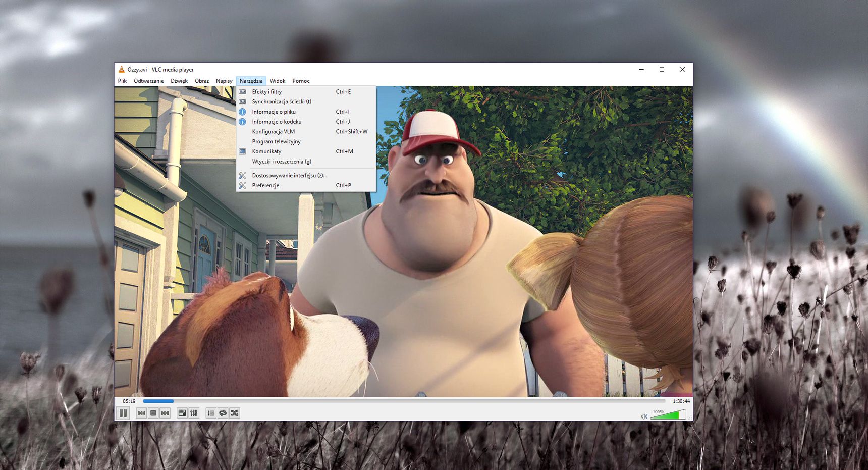
Task: Pause playback with the pause button
Action: (x=123, y=413)
